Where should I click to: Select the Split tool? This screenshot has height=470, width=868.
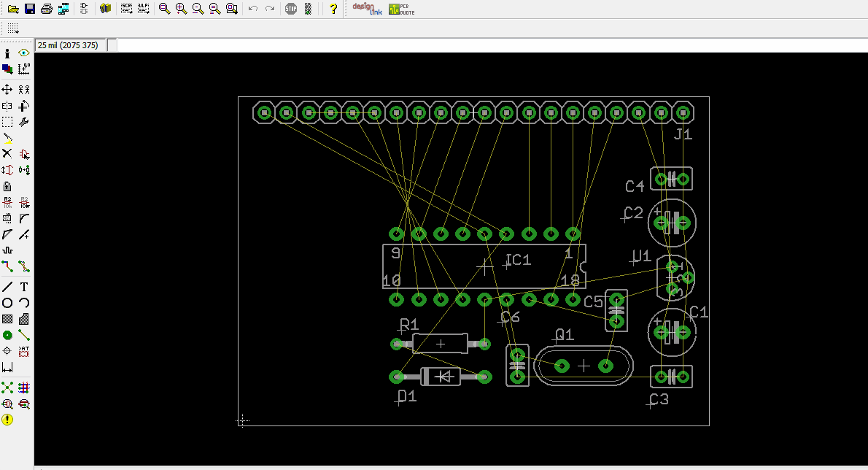tap(7, 235)
